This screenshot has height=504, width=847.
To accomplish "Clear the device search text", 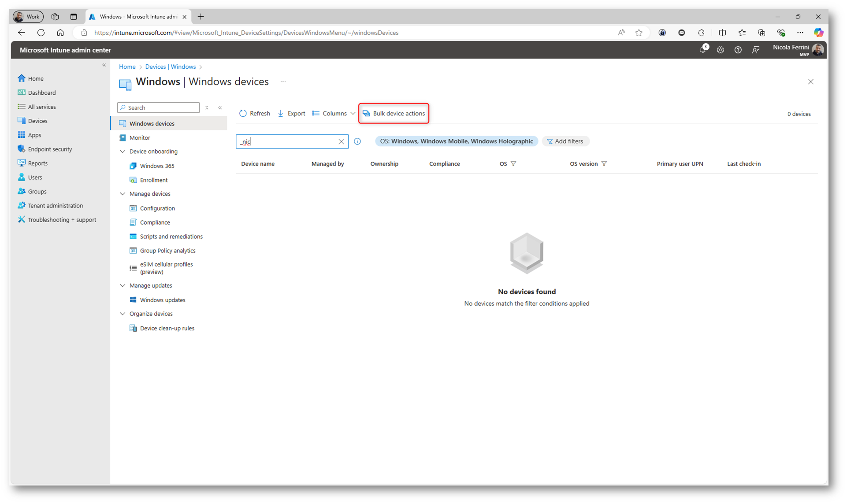I will click(x=341, y=141).
